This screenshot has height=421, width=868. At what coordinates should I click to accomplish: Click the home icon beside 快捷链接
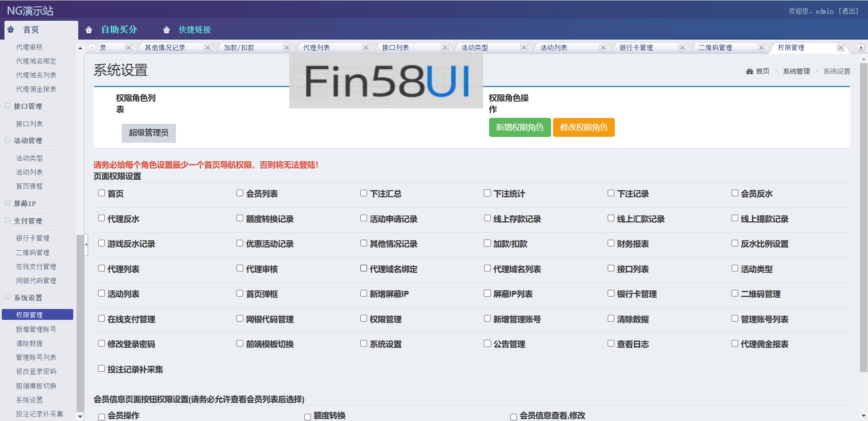(x=167, y=30)
